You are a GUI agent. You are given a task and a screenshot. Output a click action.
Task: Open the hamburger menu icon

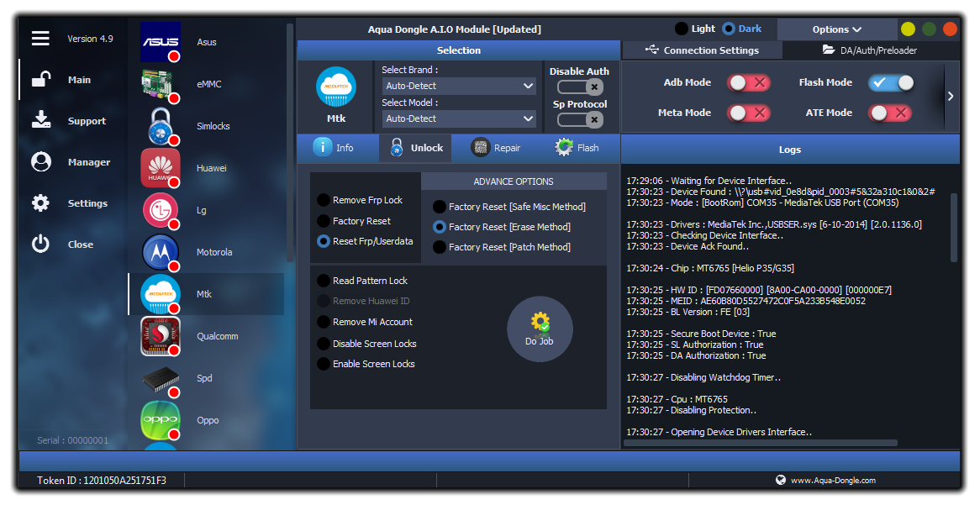40,39
